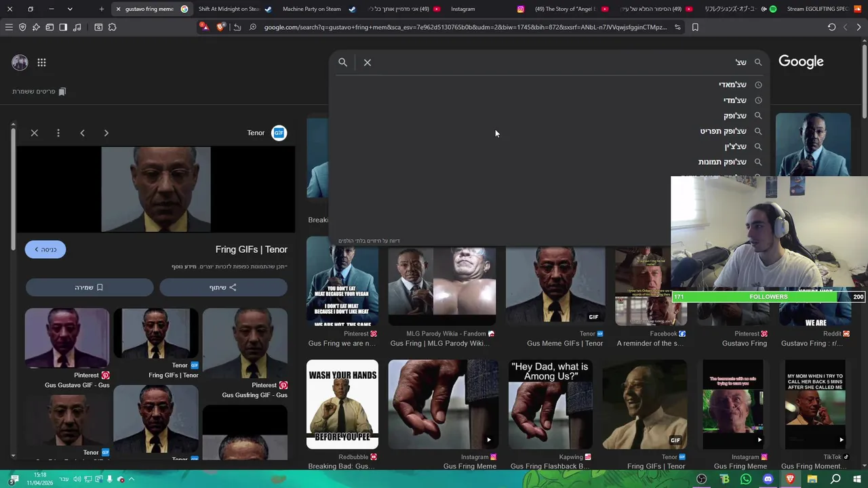This screenshot has height=488, width=868.
Task: Open the Google apps grid icon
Action: 41,62
